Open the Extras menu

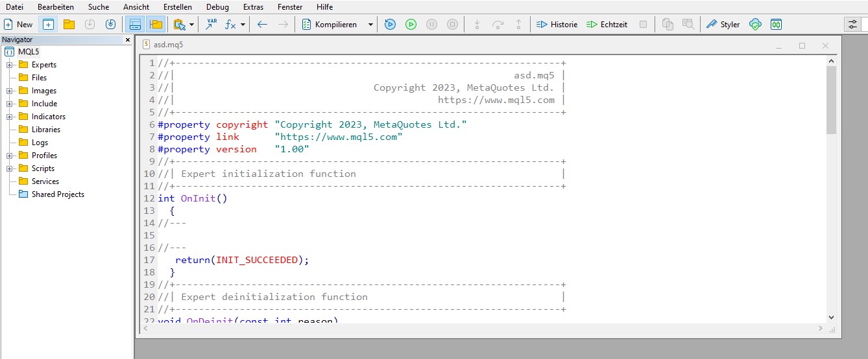click(x=253, y=6)
